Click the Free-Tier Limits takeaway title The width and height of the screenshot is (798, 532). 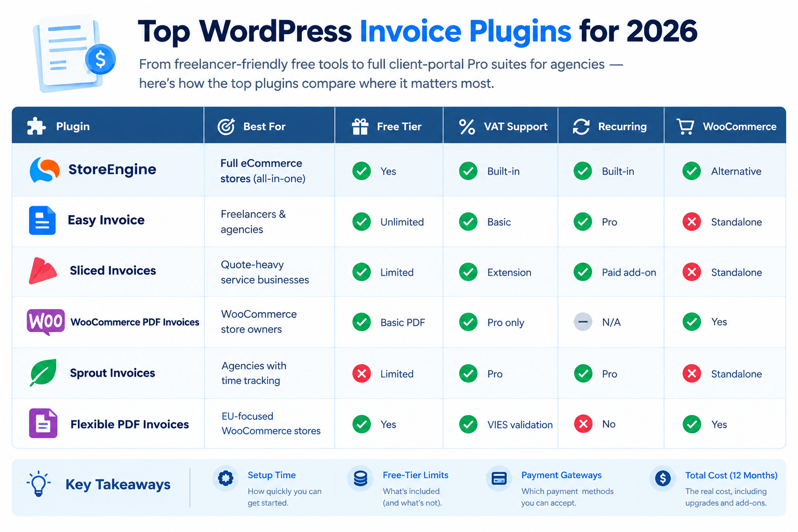coord(415,475)
